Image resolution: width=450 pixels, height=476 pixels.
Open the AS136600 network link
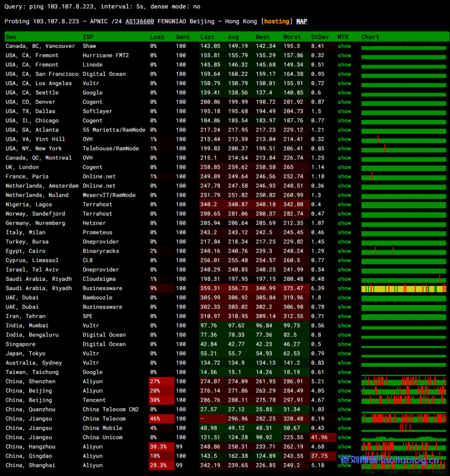[x=139, y=21]
